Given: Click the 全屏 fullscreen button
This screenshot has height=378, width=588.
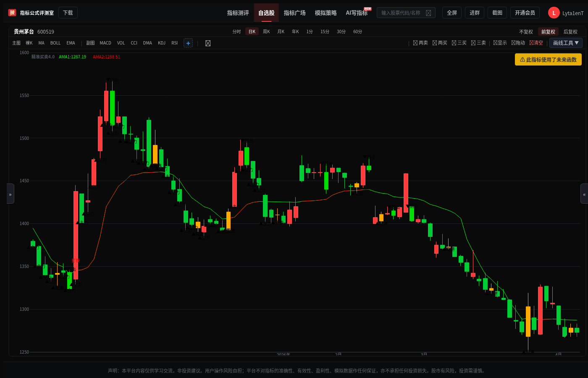Looking at the screenshot, I should (452, 13).
